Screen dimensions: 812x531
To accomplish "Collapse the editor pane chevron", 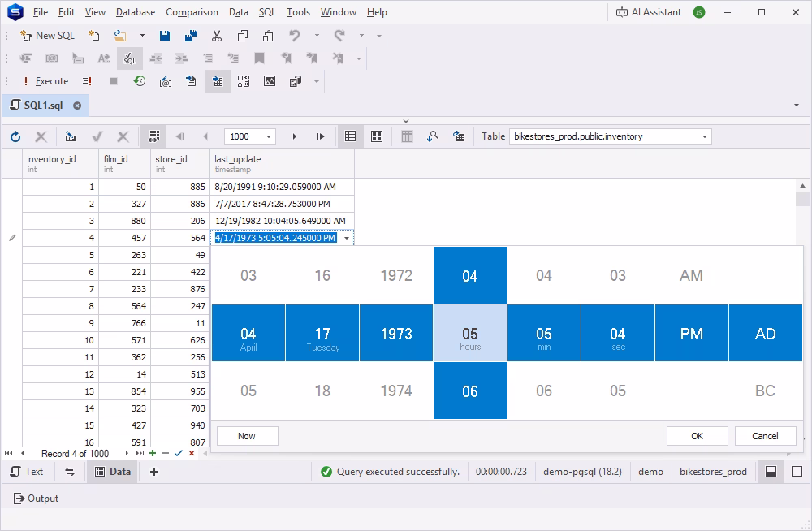I will tap(406, 121).
